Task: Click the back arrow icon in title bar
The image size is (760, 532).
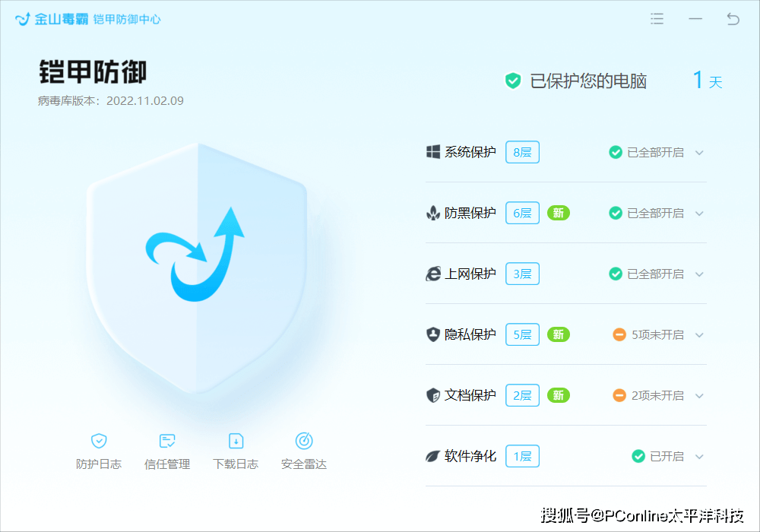Action: [733, 19]
